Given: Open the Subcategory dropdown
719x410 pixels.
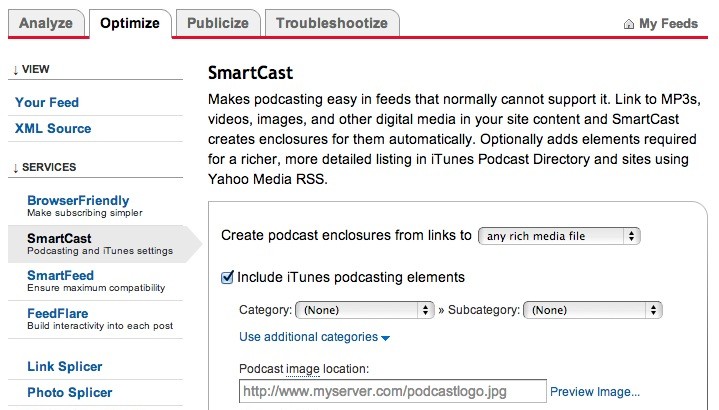Looking at the screenshot, I should 592,311.
